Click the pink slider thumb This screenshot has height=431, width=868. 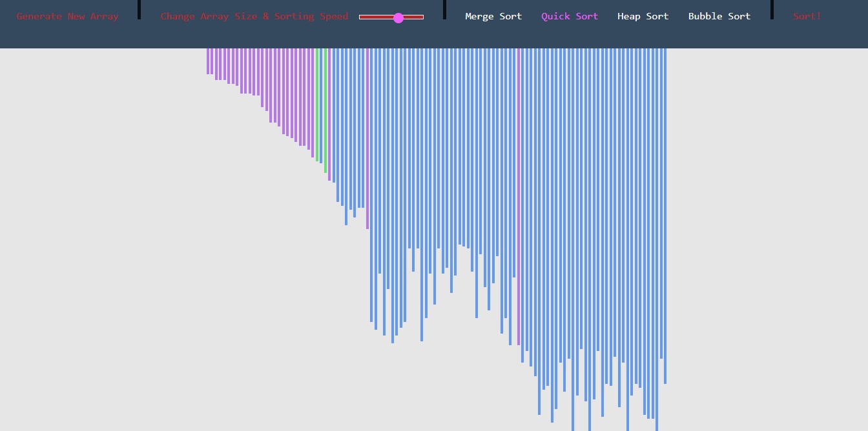click(398, 18)
